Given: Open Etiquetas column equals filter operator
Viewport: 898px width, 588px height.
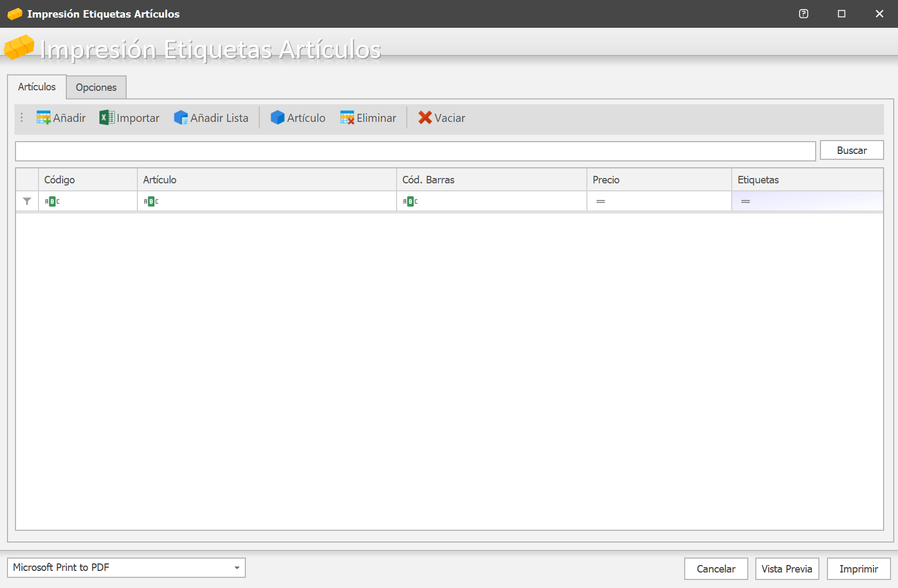Looking at the screenshot, I should coord(746,202).
